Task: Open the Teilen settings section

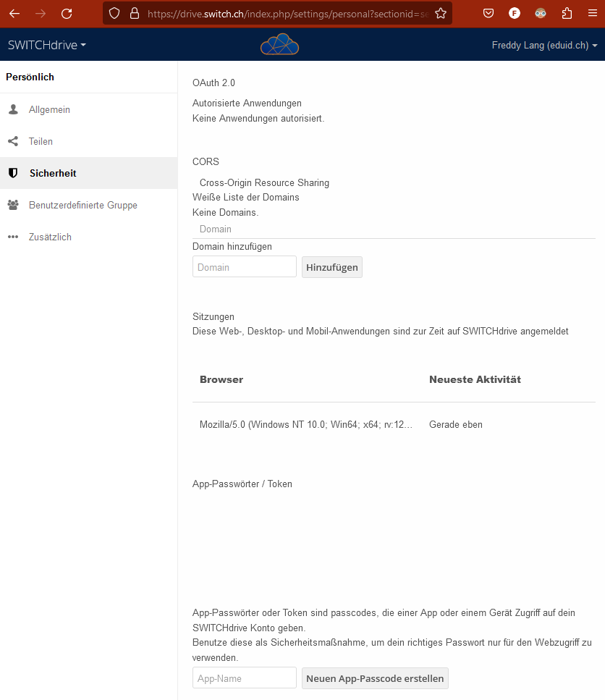Action: [89, 141]
